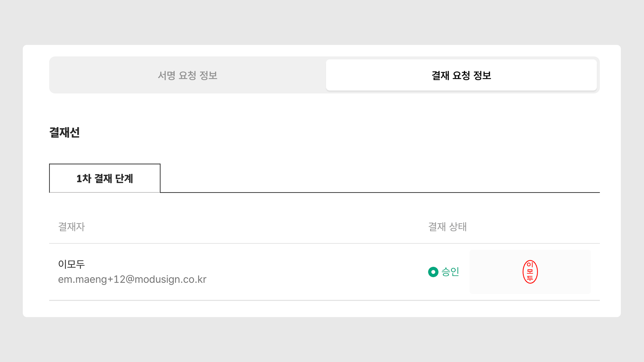644x362 pixels.
Task: Click the green 승인 status dot icon
Action: pos(433,272)
